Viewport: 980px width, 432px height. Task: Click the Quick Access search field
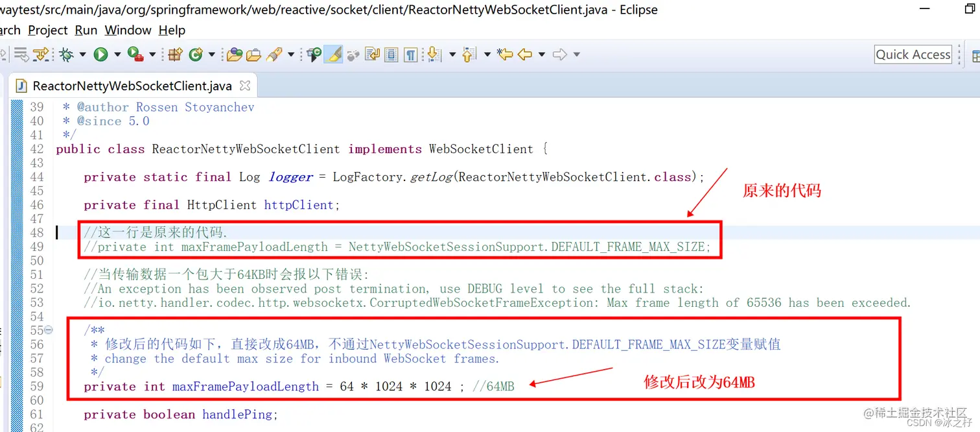[913, 54]
